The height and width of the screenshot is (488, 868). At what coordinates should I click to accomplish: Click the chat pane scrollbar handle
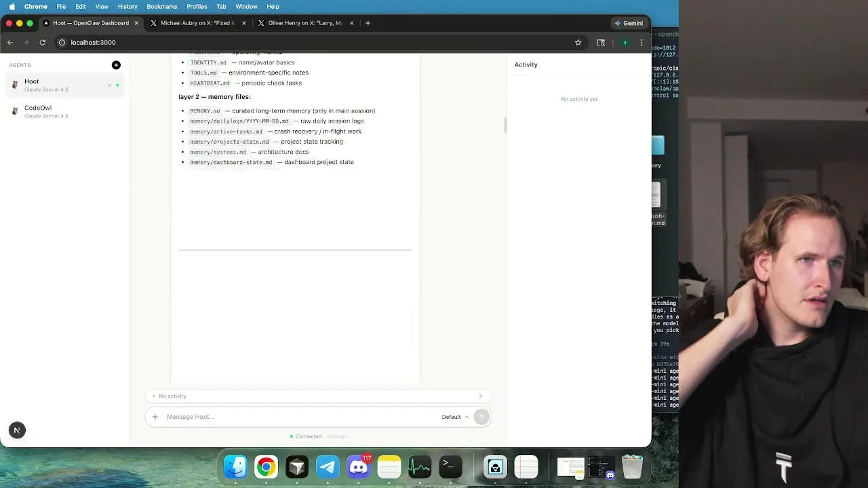coord(505,125)
